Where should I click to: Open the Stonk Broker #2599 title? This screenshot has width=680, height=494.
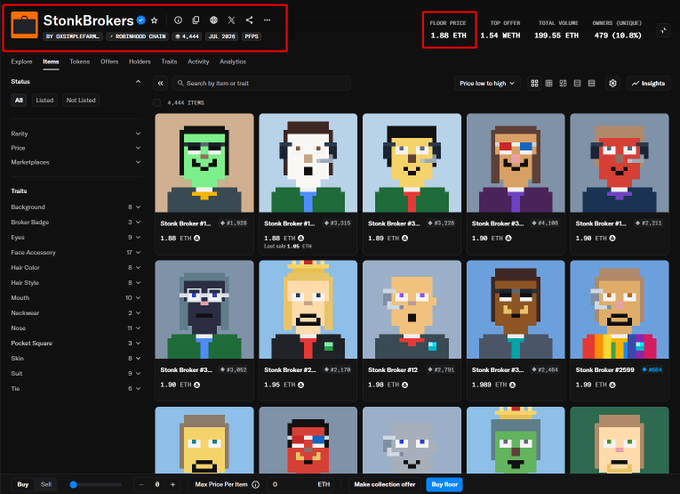pos(605,370)
